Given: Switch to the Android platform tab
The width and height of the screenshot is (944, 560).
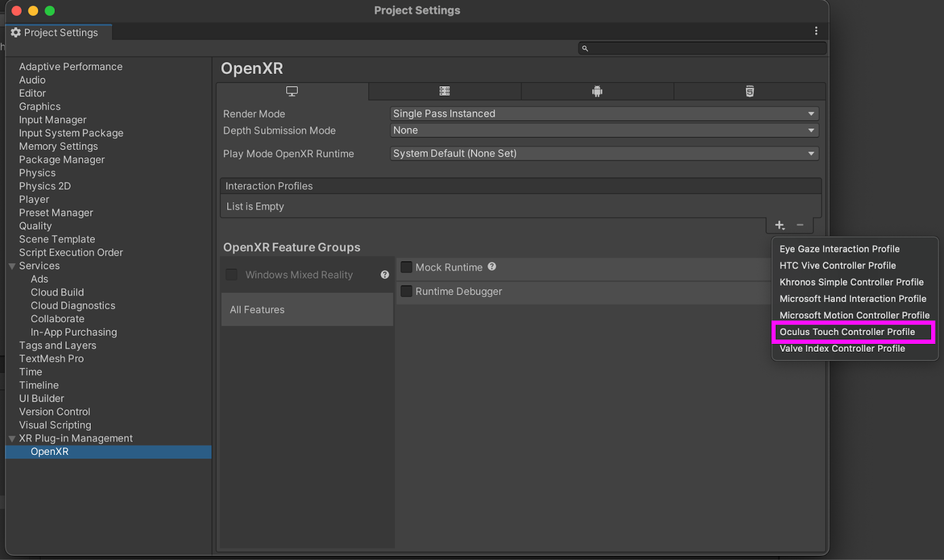Looking at the screenshot, I should click(597, 91).
